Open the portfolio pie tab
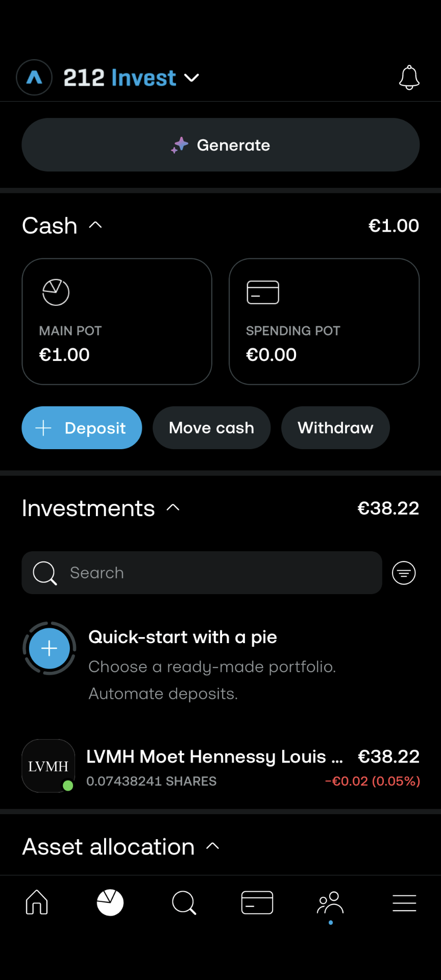The height and width of the screenshot is (980, 441). click(x=110, y=902)
